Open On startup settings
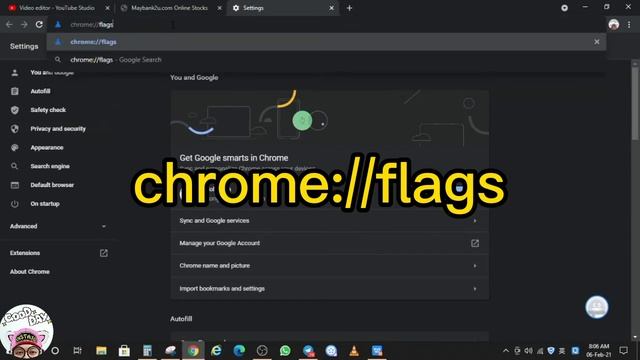Viewport: 640px width, 360px height. coord(45,204)
